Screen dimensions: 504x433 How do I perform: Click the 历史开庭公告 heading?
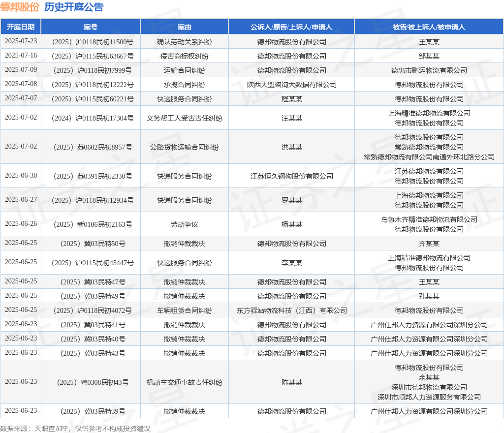click(x=74, y=7)
